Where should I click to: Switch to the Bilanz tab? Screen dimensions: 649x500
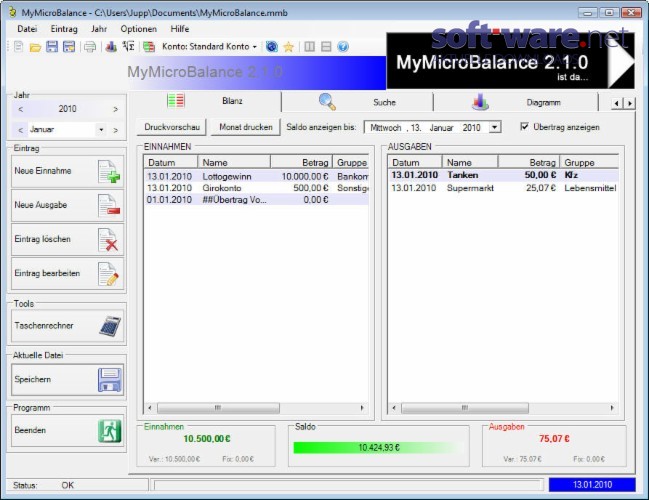[206, 101]
